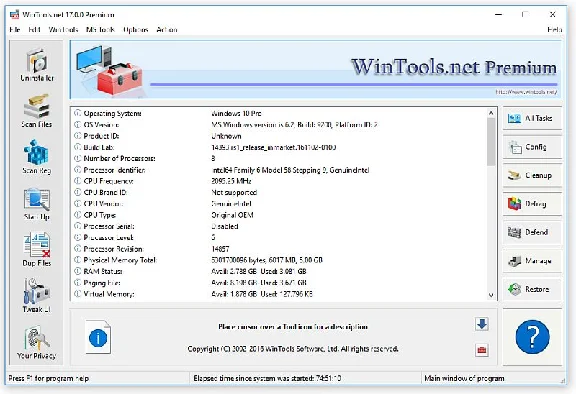
Task: Open the Config button
Action: click(532, 147)
